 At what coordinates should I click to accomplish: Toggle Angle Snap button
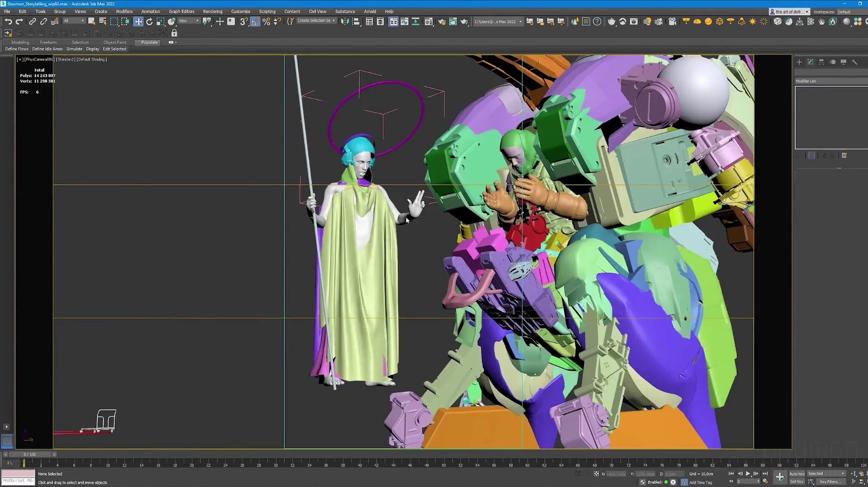tap(255, 21)
